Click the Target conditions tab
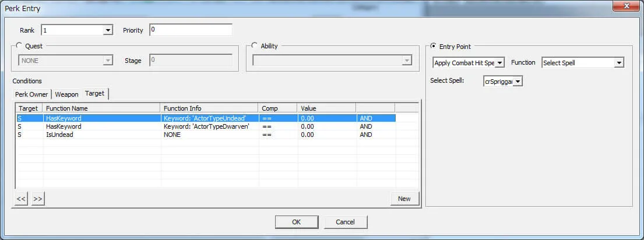 point(94,93)
